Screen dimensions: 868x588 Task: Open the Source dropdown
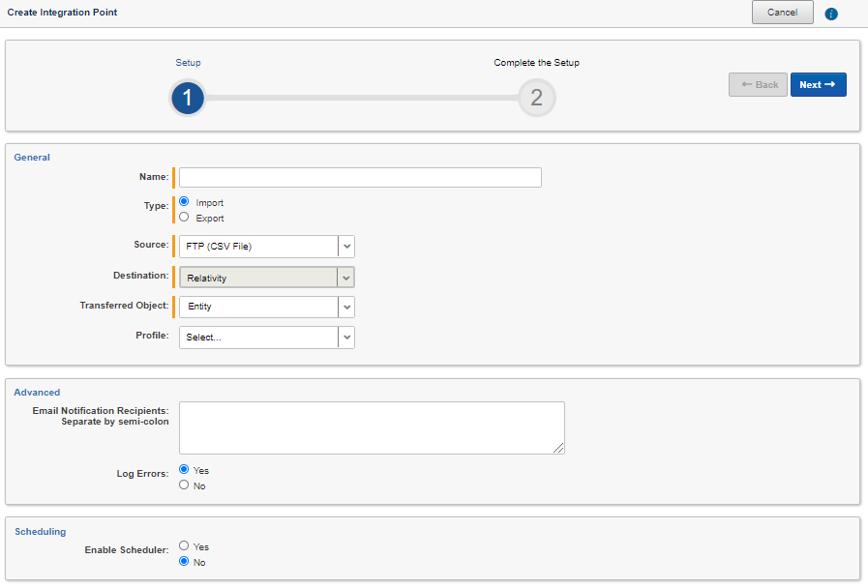[267, 247]
